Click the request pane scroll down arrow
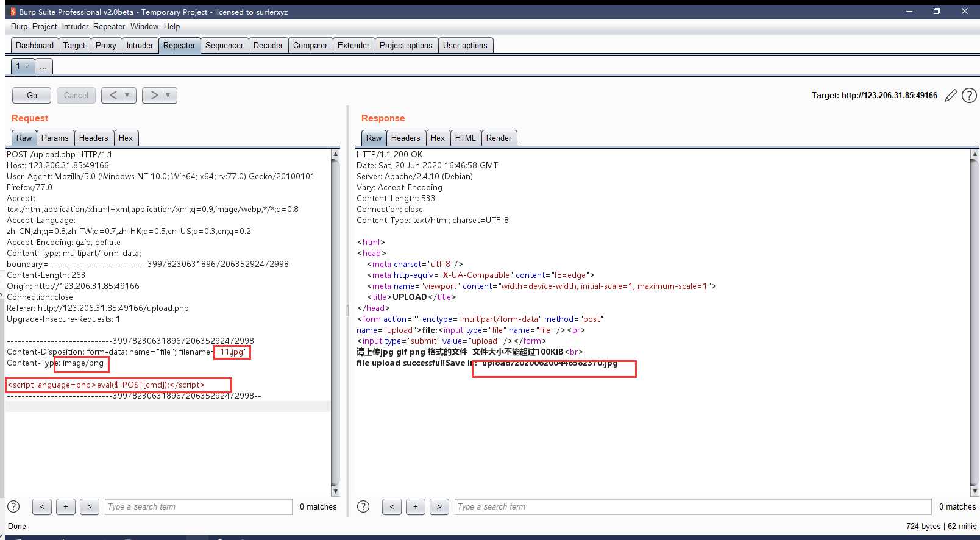The height and width of the screenshot is (540, 980). 335,491
